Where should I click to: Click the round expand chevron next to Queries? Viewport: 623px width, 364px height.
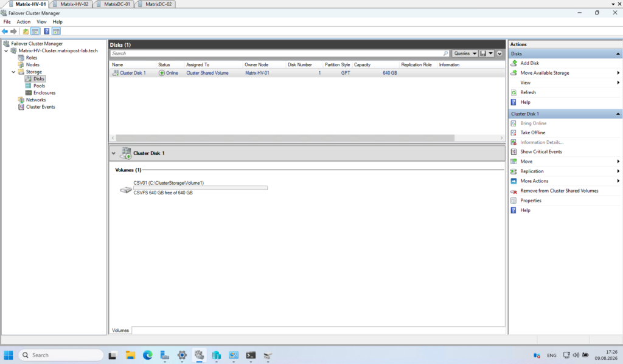click(499, 53)
